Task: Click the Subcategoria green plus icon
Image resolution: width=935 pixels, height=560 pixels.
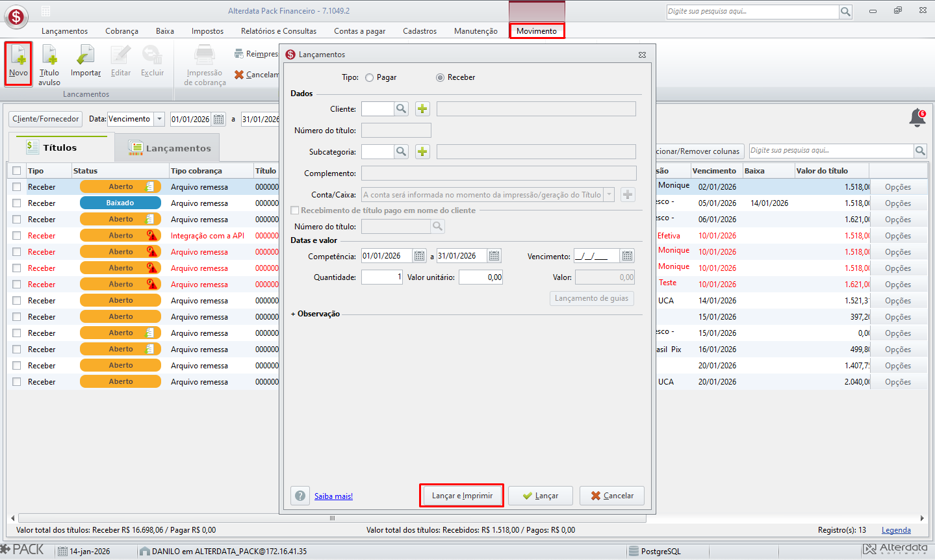Action: [x=422, y=151]
